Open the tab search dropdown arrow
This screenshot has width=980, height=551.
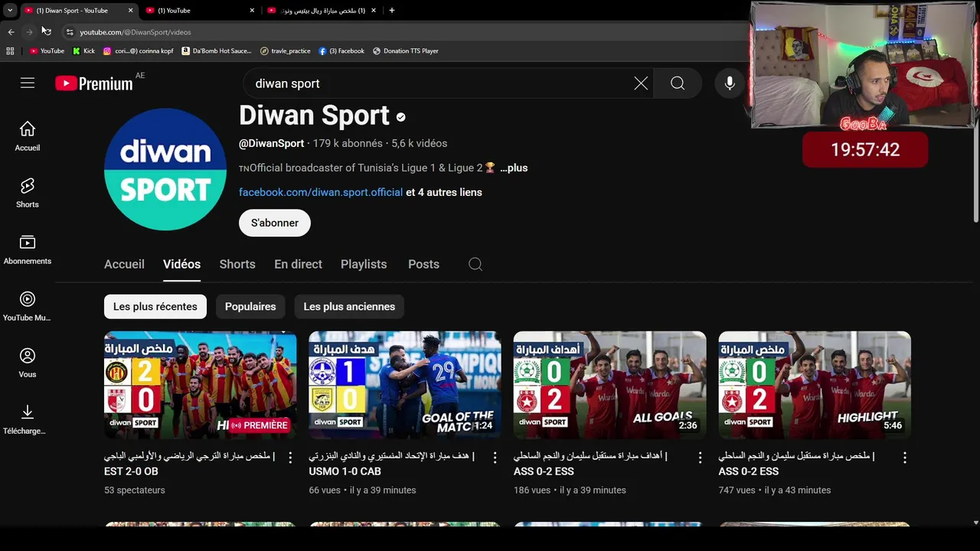(x=10, y=11)
